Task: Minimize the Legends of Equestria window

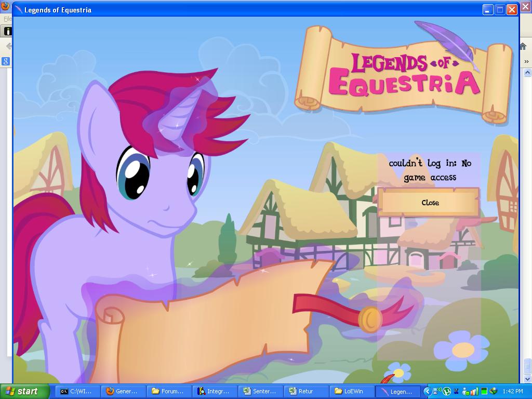Action: click(x=488, y=9)
